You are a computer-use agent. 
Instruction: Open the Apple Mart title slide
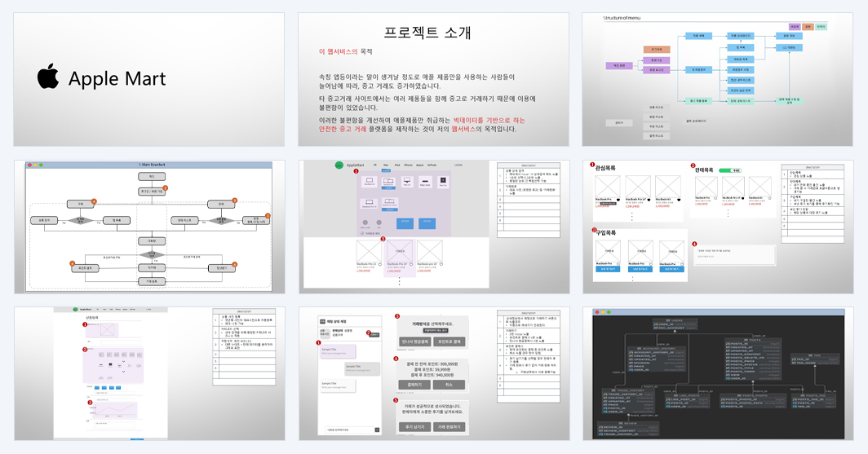click(x=149, y=79)
